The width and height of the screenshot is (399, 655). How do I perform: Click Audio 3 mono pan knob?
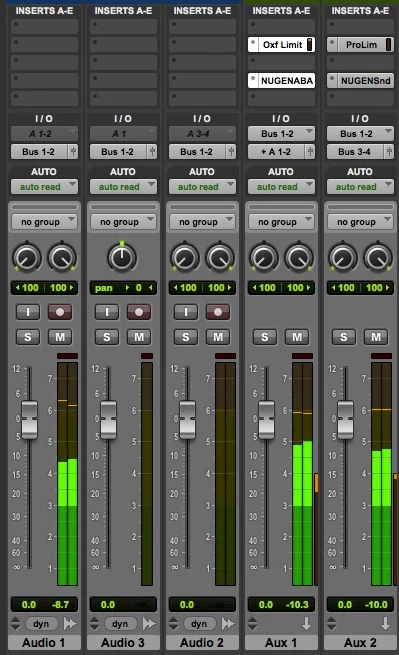tap(122, 258)
